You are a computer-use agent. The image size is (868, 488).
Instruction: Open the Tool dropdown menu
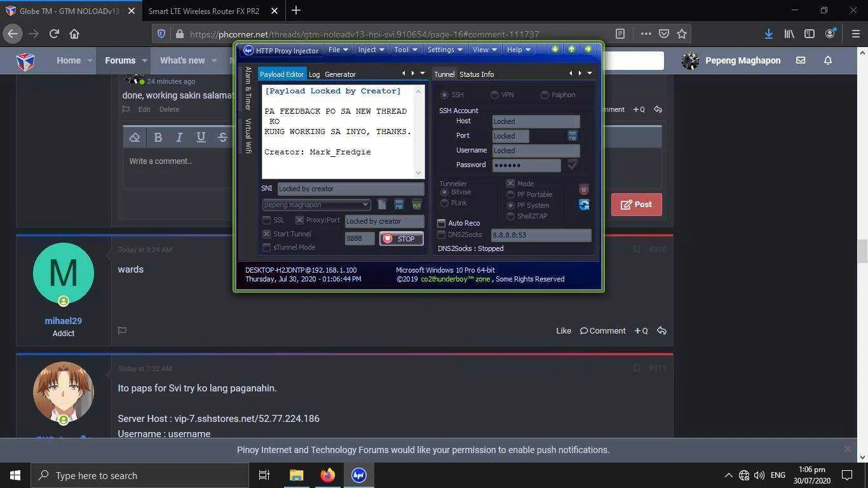coord(405,50)
